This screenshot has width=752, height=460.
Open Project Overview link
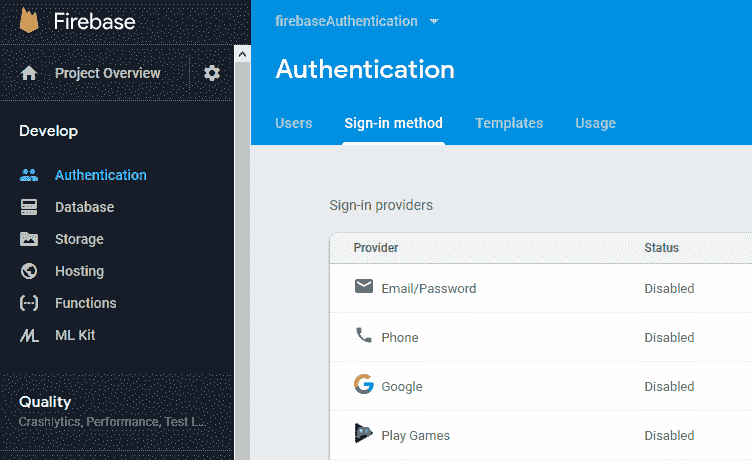(x=107, y=73)
